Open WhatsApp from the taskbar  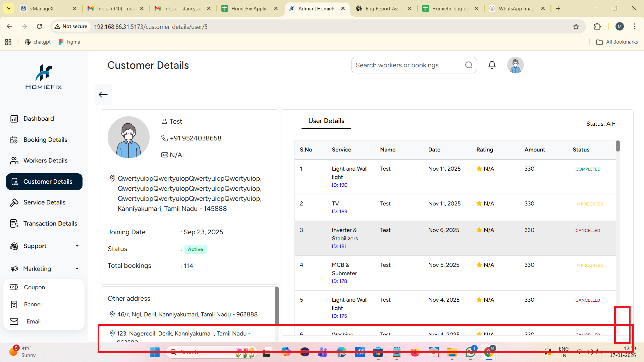coord(470,352)
